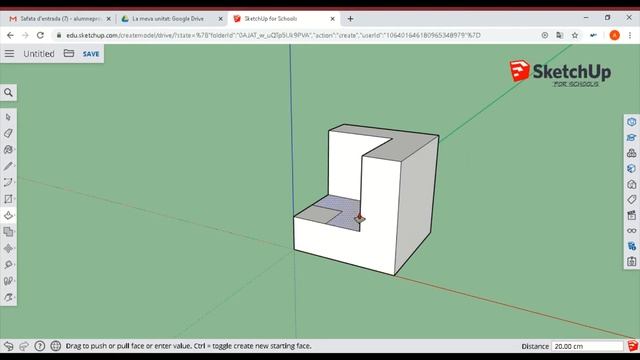Open the Chrome three-dot menu
The width and height of the screenshot is (640, 360).
(x=630, y=36)
